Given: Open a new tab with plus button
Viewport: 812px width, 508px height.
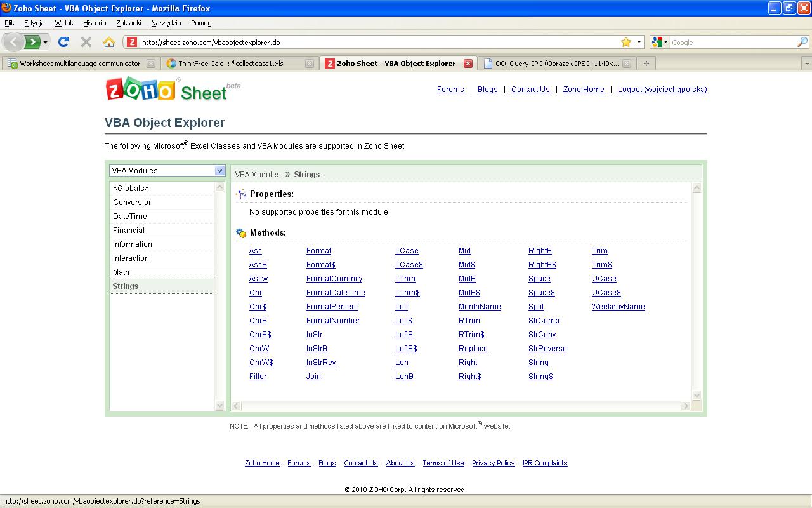Looking at the screenshot, I should [x=646, y=63].
